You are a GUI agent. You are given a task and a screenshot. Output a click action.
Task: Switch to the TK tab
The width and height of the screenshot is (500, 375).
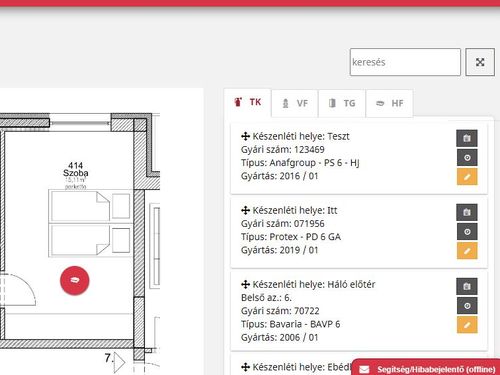click(248, 102)
